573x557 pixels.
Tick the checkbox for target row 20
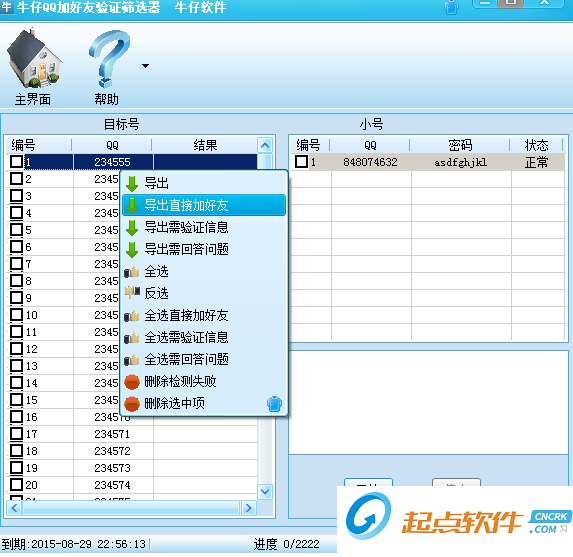[16, 485]
